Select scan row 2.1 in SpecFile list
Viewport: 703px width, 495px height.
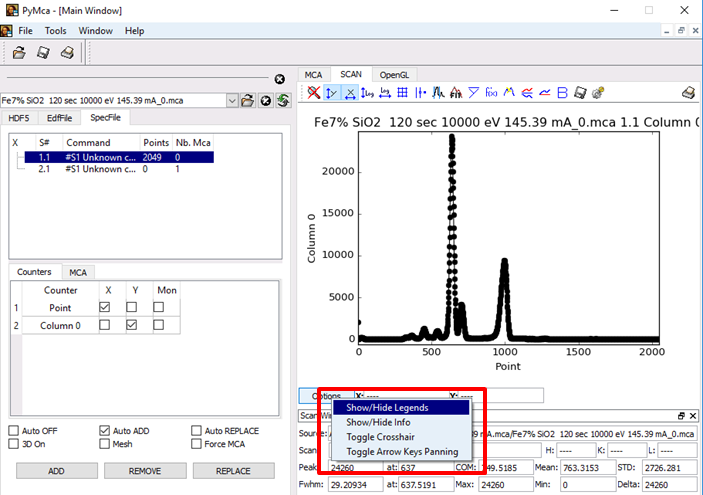click(119, 169)
